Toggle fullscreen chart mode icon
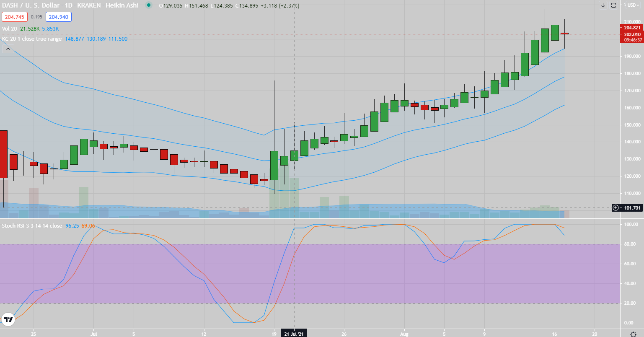The width and height of the screenshot is (644, 337). (x=613, y=5)
